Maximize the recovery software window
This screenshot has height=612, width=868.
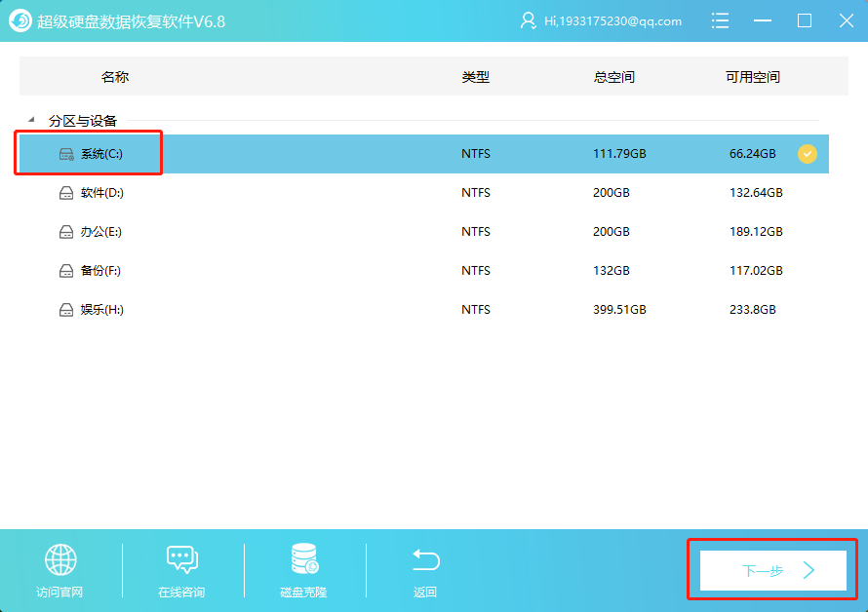[805, 21]
